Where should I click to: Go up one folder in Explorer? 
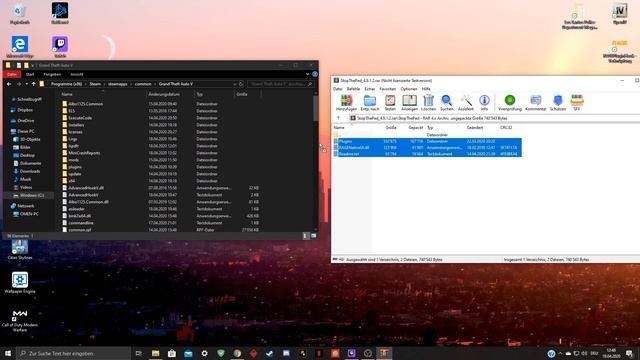pos(33,84)
